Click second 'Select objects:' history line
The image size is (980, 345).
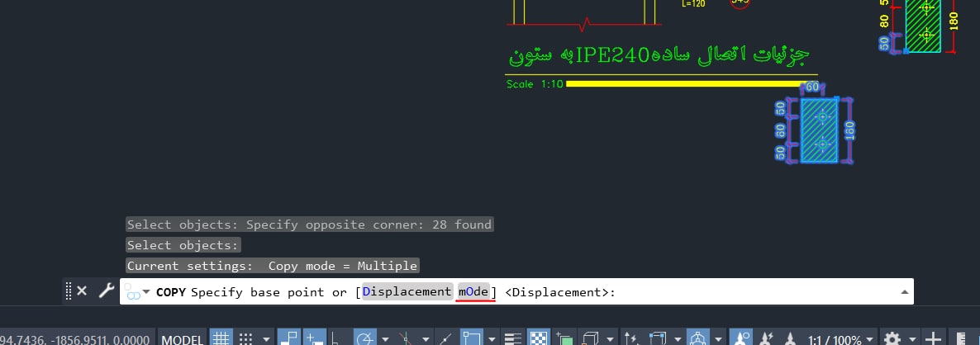pyautogui.click(x=183, y=245)
